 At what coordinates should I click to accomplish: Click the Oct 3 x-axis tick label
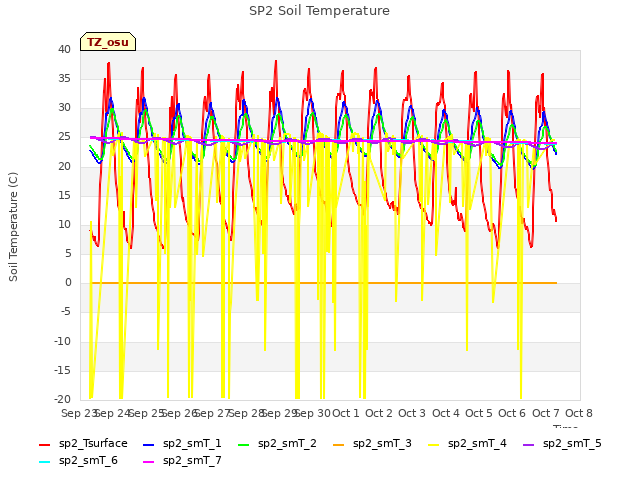[x=412, y=413]
